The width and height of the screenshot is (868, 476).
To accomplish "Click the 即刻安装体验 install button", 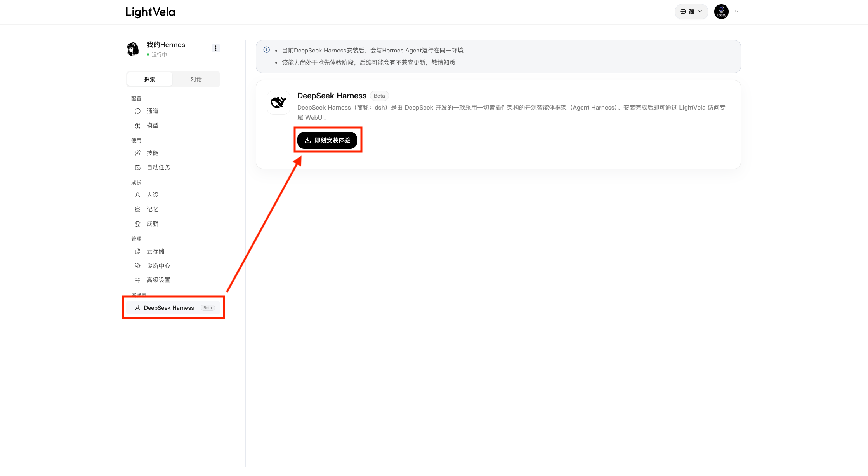I will tap(327, 140).
